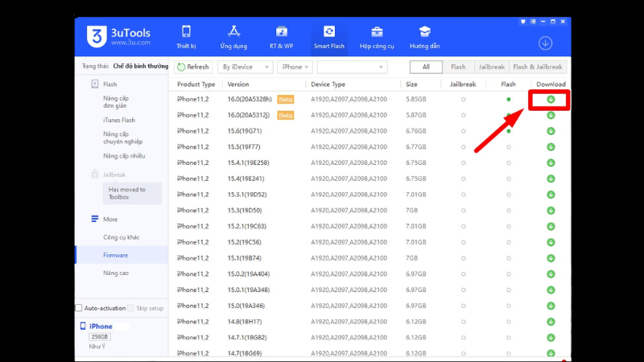Viewport: 644px width, 362px height.
Task: Show All firmware filter tab
Action: [426, 67]
